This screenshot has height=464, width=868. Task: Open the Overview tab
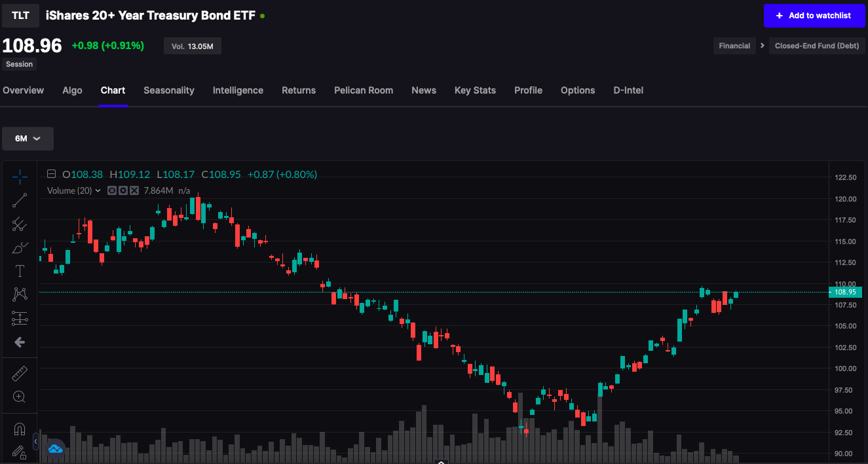tap(23, 90)
